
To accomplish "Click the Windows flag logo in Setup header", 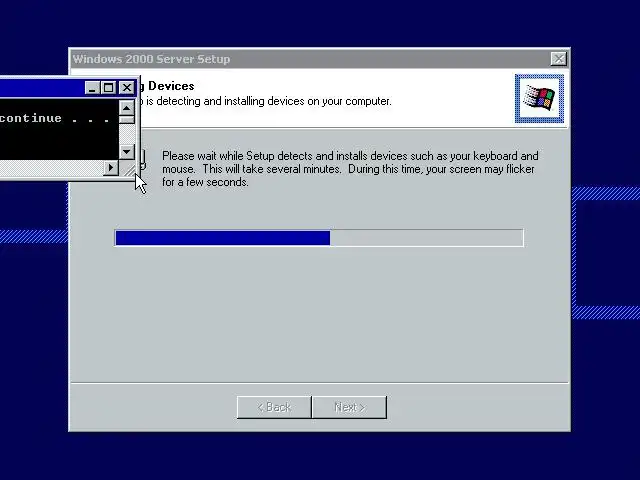I will point(539,98).
